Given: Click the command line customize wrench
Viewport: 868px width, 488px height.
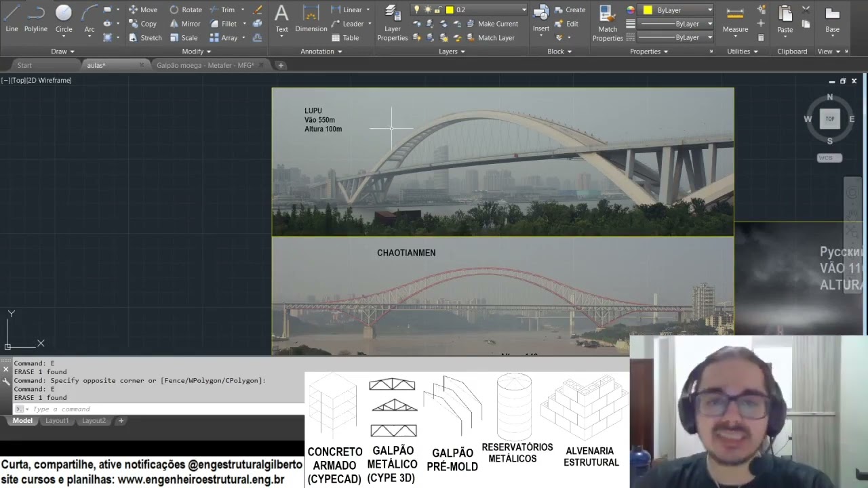Looking at the screenshot, I should coord(6,382).
